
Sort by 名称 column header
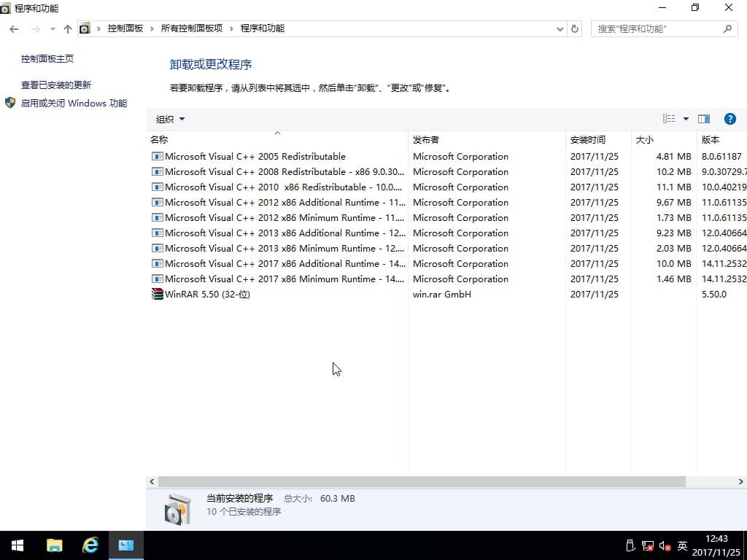(277, 139)
